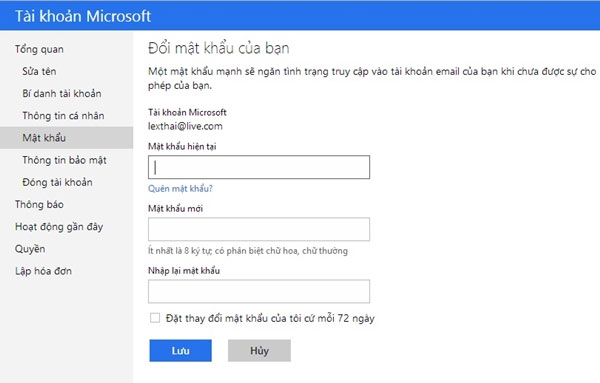View Hoạt động gần đây
This screenshot has width=600, height=383.
[59, 227]
